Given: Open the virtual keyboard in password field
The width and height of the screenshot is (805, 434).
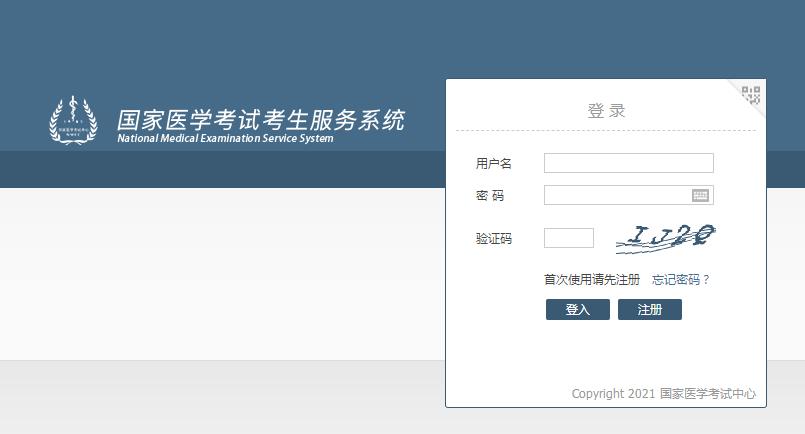Looking at the screenshot, I should click(700, 195).
